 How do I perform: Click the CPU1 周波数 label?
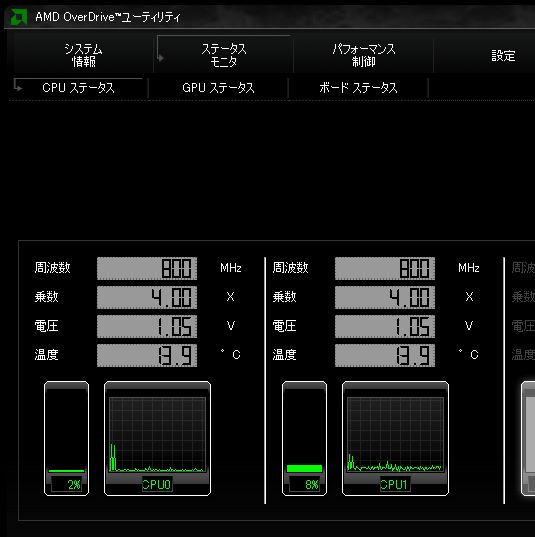[290, 267]
